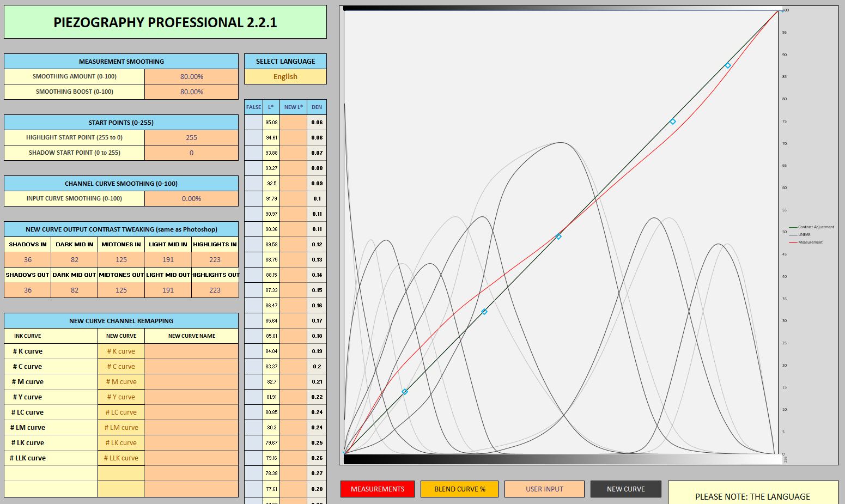The height and width of the screenshot is (504, 845).
Task: Click Dark Mid Out value 82
Action: (75, 290)
